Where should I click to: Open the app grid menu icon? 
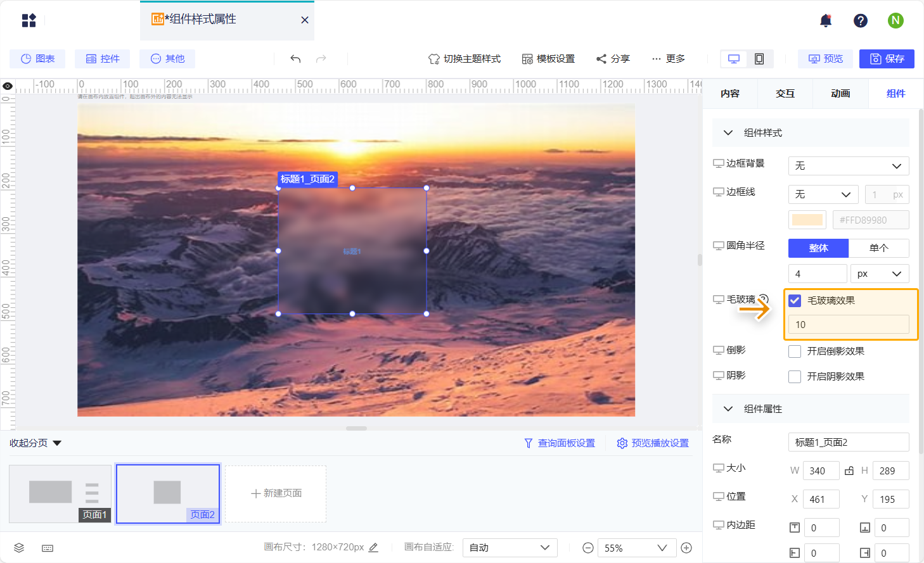tap(29, 20)
